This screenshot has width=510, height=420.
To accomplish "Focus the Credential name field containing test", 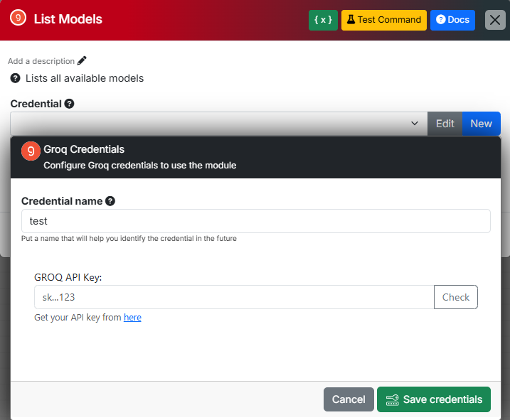I will click(x=255, y=221).
